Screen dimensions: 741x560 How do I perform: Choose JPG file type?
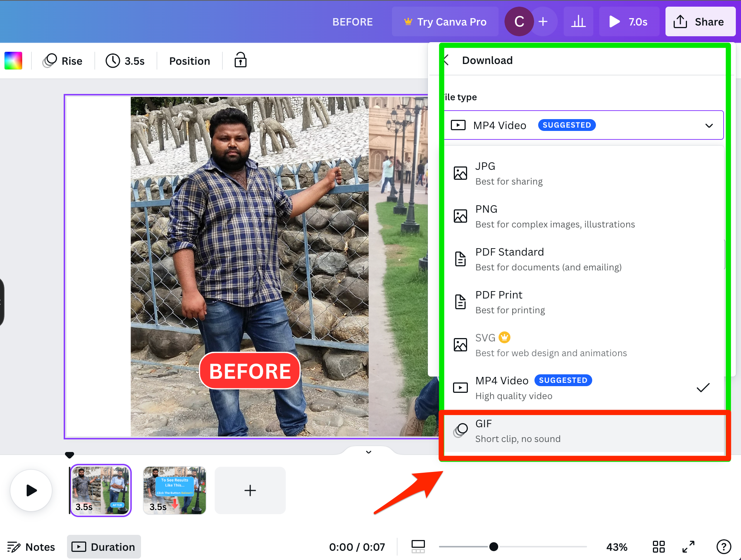(583, 173)
